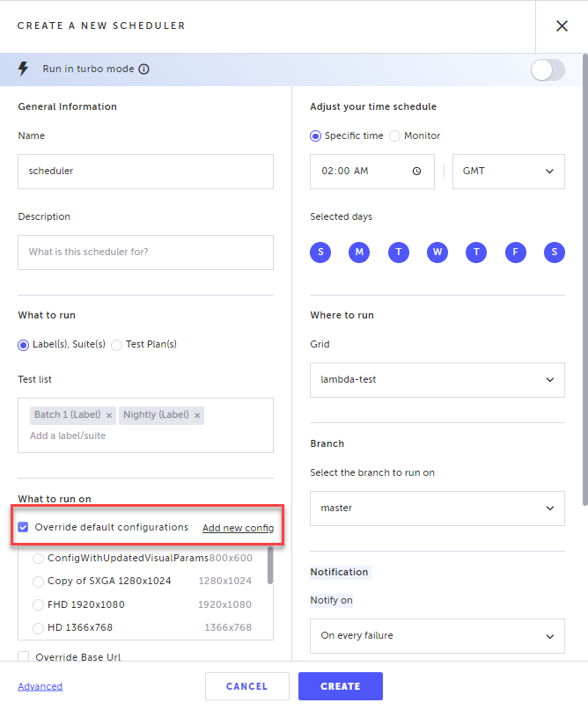Click the Add new config link
This screenshot has width=588, height=710.
238,529
